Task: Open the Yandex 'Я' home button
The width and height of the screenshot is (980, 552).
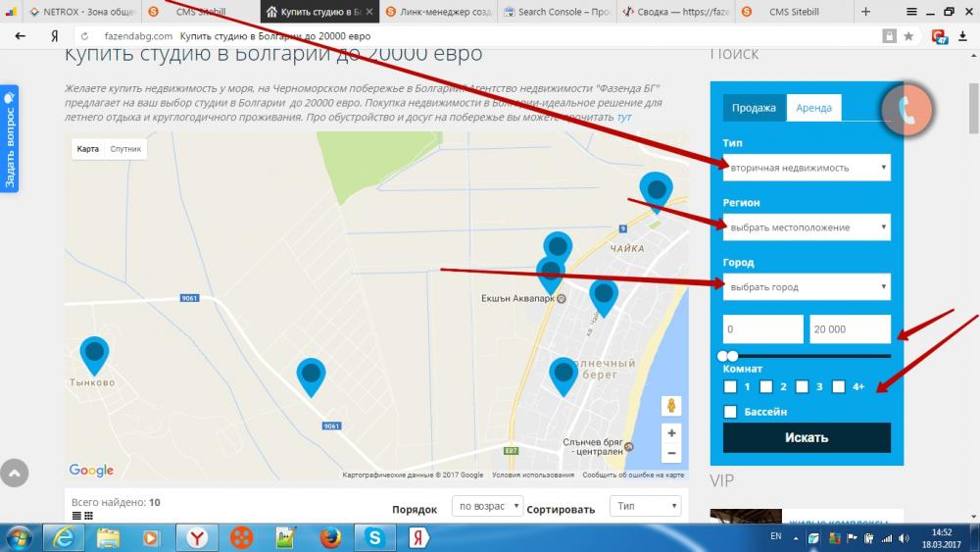Action: 54,36
